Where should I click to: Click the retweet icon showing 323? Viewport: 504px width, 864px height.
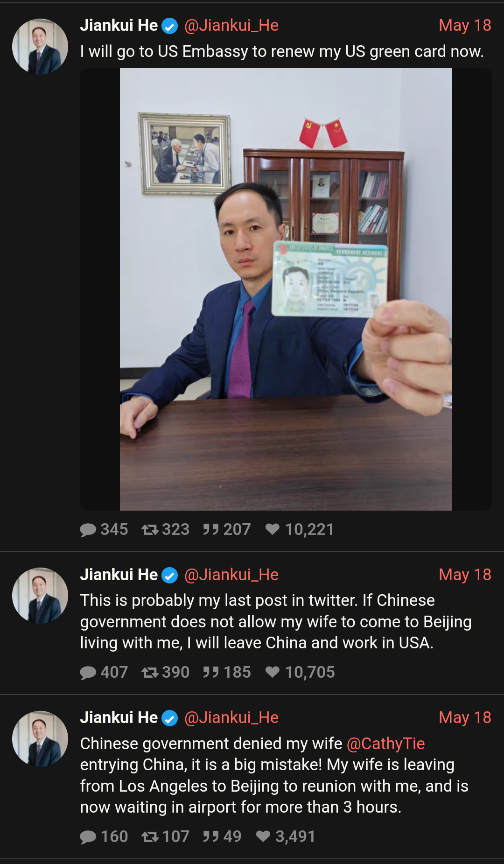(150, 529)
